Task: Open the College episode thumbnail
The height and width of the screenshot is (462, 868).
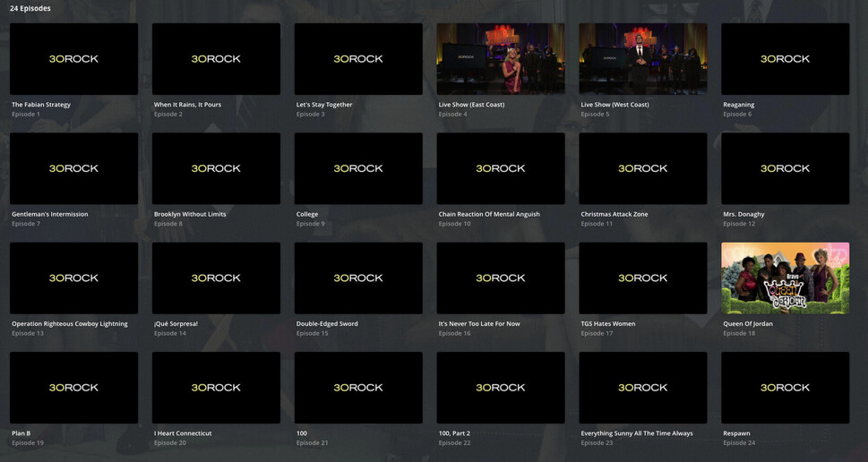Action: click(358, 168)
